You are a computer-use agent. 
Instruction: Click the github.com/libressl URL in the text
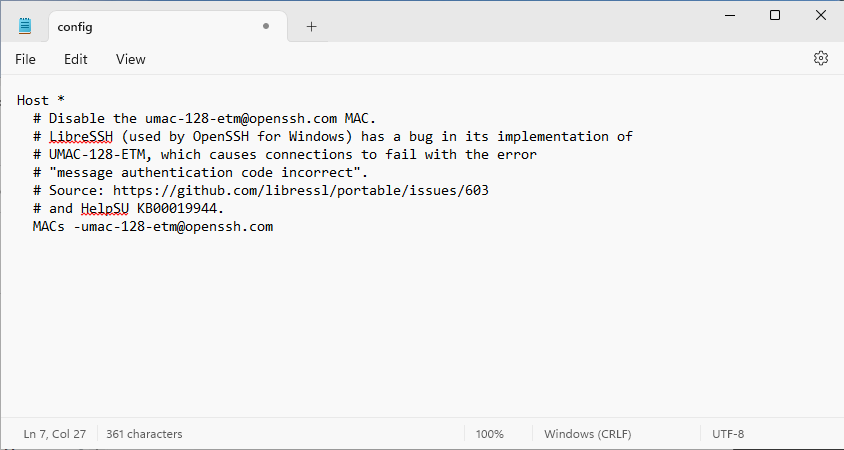click(300, 191)
